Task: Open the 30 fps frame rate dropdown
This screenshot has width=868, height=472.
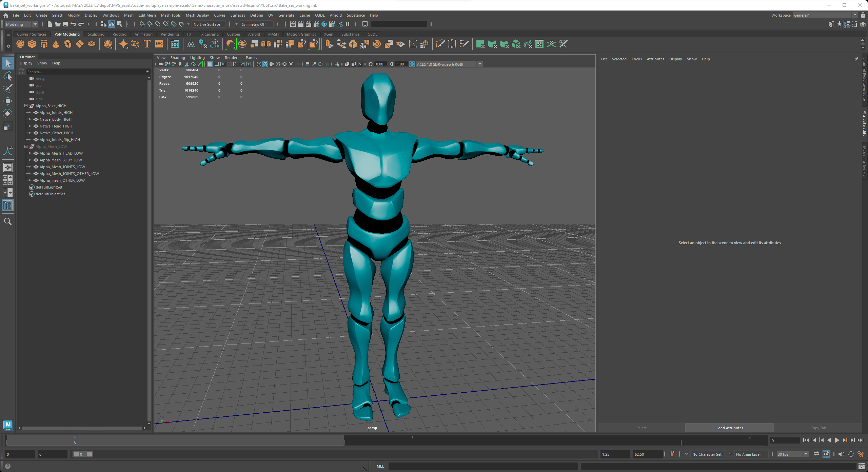Action: click(793, 454)
